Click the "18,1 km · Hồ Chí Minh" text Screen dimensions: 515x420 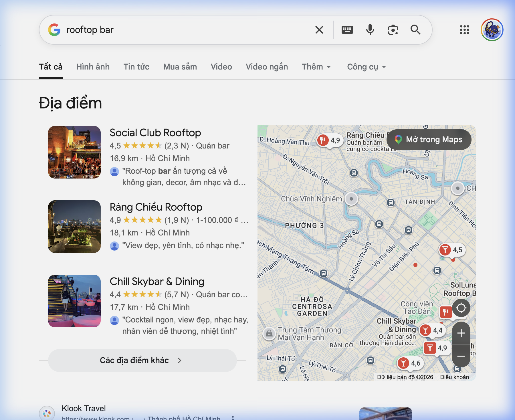point(150,233)
